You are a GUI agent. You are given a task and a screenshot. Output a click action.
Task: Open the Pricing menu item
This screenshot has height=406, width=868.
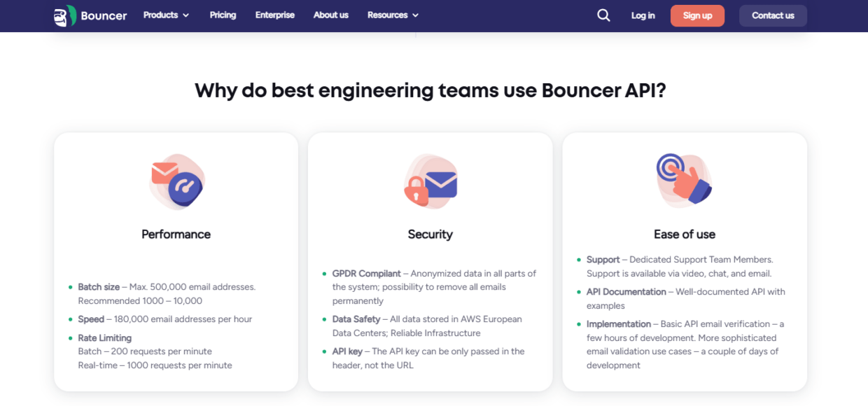point(223,15)
